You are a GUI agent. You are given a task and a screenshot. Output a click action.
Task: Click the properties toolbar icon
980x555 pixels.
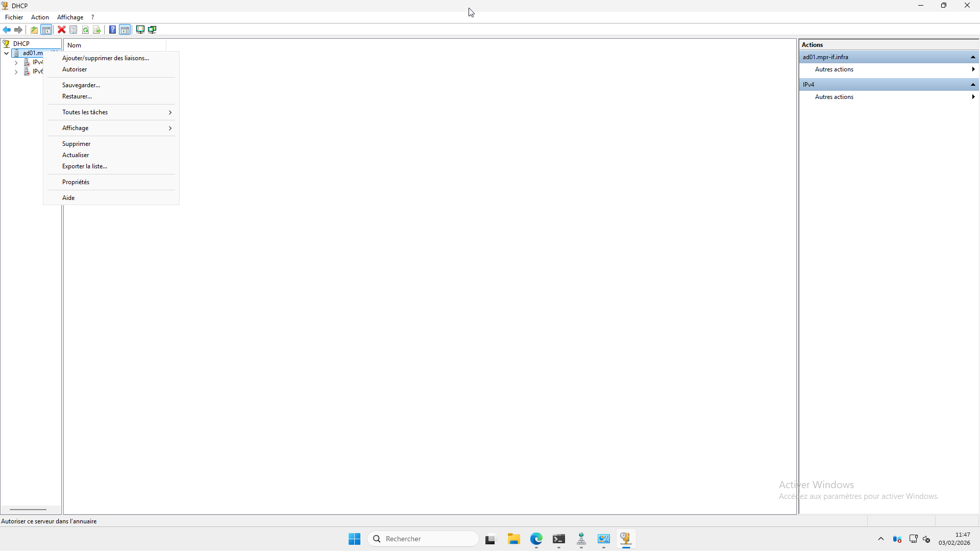(x=73, y=30)
